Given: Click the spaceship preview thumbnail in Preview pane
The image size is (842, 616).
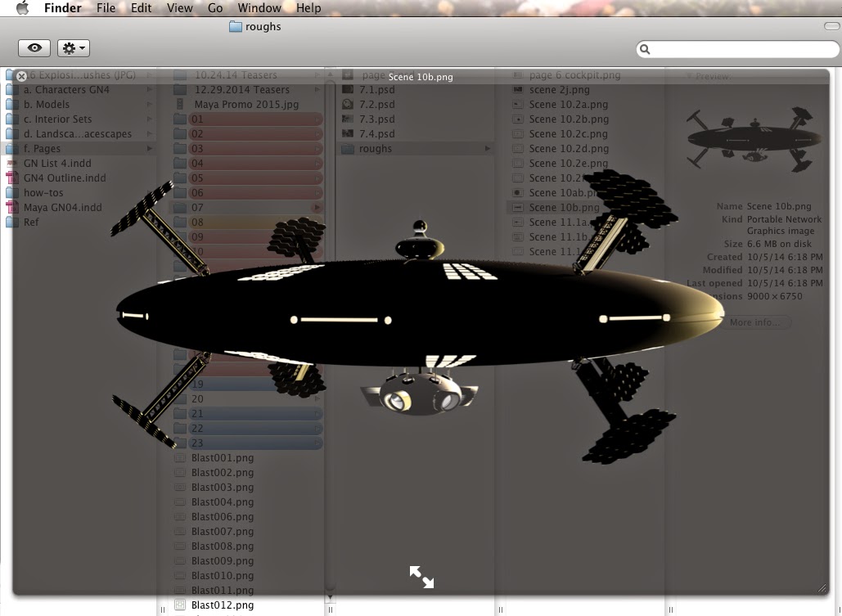Looking at the screenshot, I should coord(754,139).
